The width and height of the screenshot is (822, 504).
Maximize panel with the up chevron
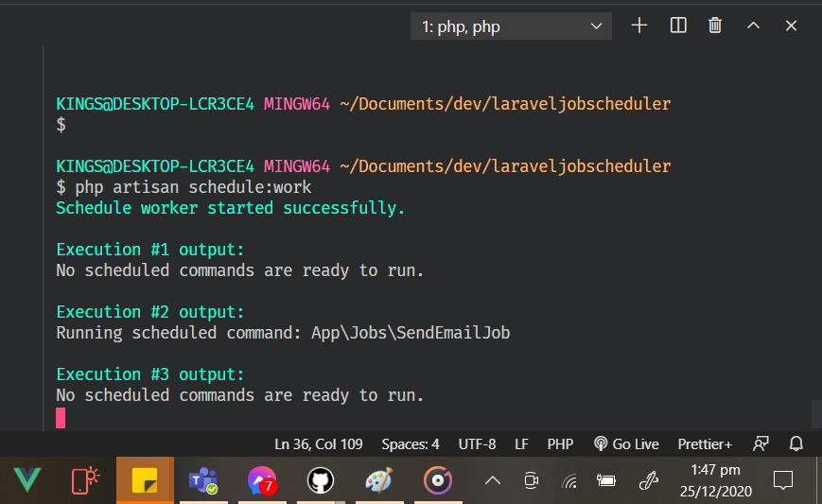pyautogui.click(x=753, y=26)
